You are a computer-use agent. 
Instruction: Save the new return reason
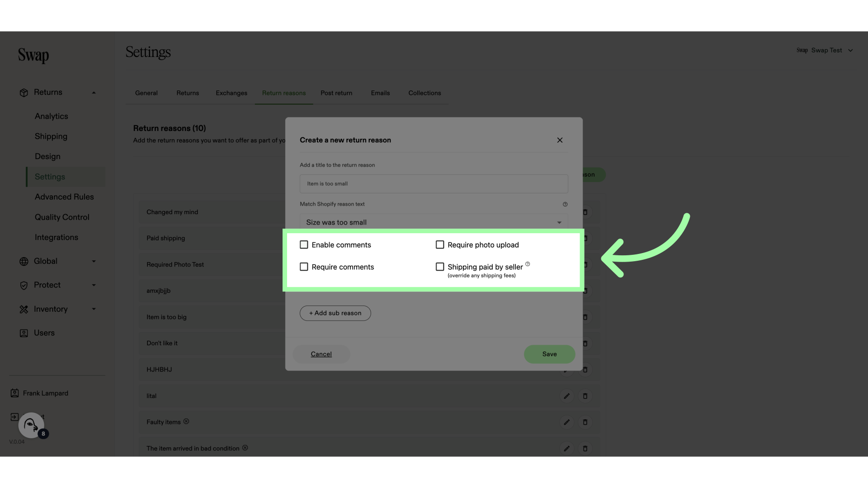(549, 354)
